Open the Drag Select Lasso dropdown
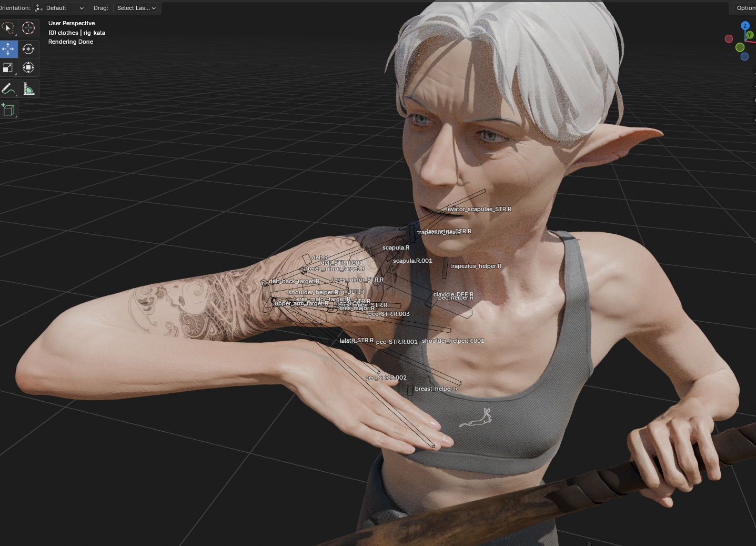Screen dimensions: 756x546 pos(136,8)
